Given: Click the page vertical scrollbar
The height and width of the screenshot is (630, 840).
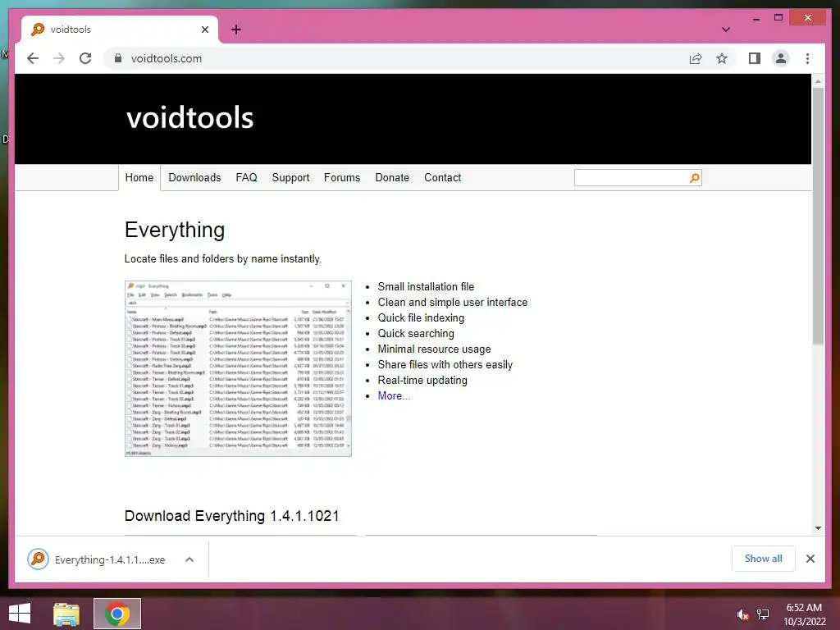Looking at the screenshot, I should [x=818, y=216].
